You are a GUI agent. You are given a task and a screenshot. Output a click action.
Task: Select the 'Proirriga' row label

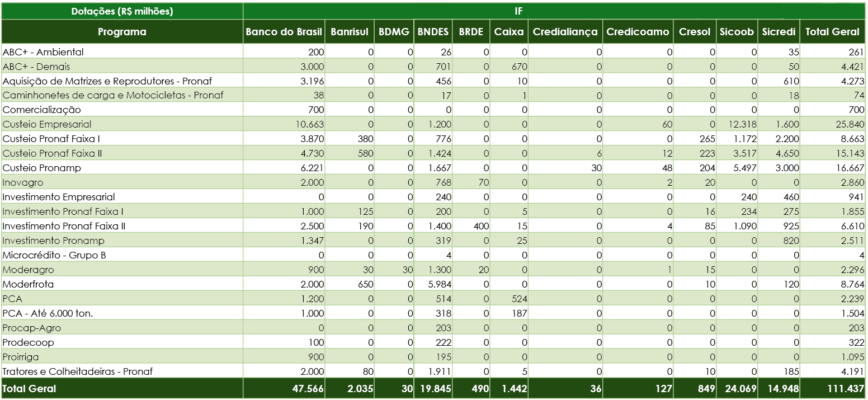(21, 357)
